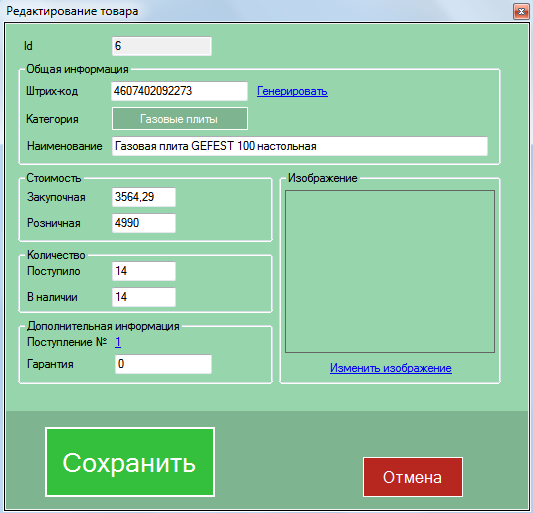Select the Наименование text field
Image resolution: width=533 pixels, height=513 pixels.
coord(300,147)
